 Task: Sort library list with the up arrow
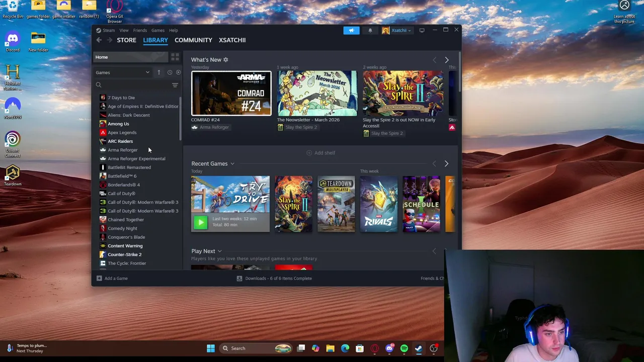pyautogui.click(x=158, y=72)
